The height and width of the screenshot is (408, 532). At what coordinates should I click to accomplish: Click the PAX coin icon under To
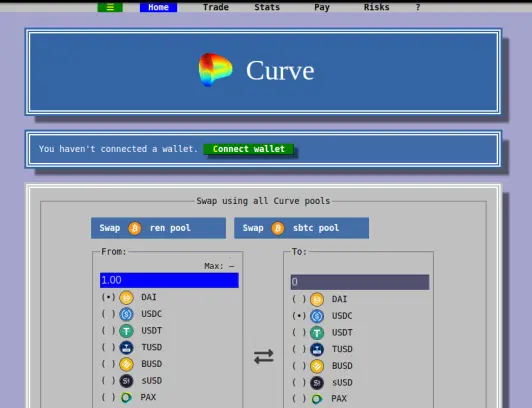(317, 399)
